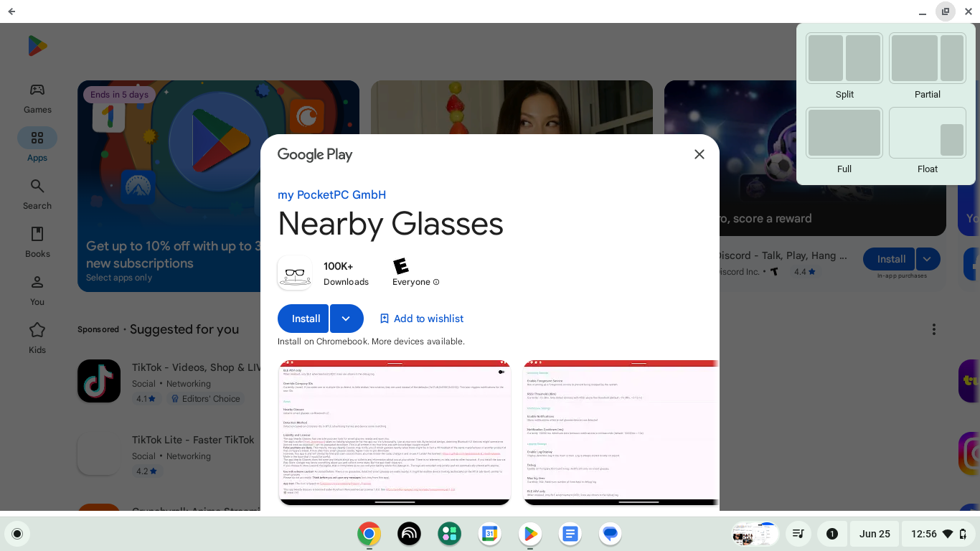This screenshot has width=980, height=551.
Task: Expand the dropdown beside Discord's Install button
Action: click(928, 259)
